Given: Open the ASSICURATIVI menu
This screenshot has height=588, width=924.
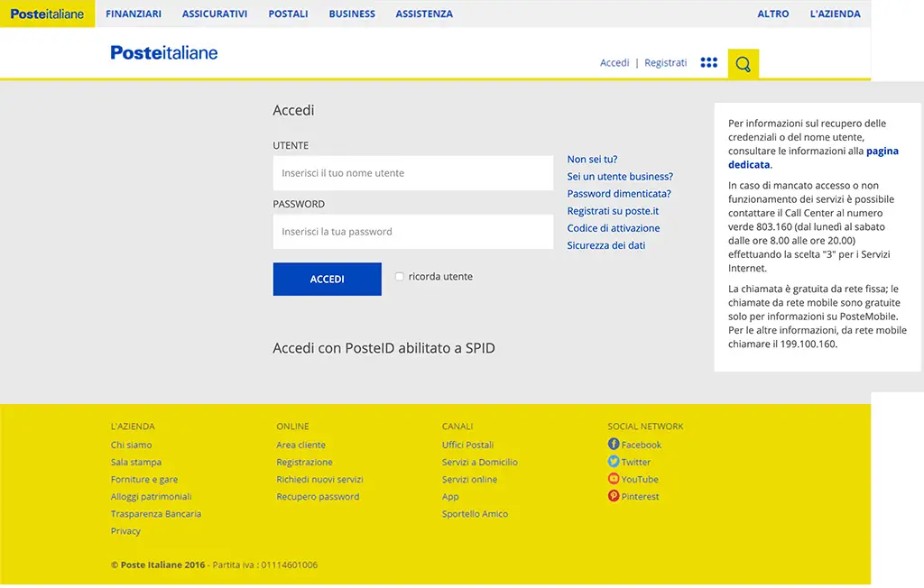Looking at the screenshot, I should tap(215, 14).
